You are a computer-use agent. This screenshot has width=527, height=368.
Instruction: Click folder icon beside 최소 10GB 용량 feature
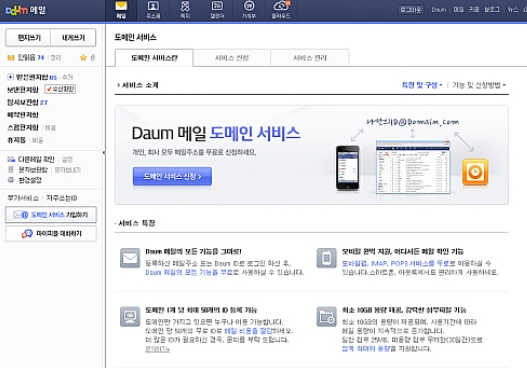click(x=326, y=317)
